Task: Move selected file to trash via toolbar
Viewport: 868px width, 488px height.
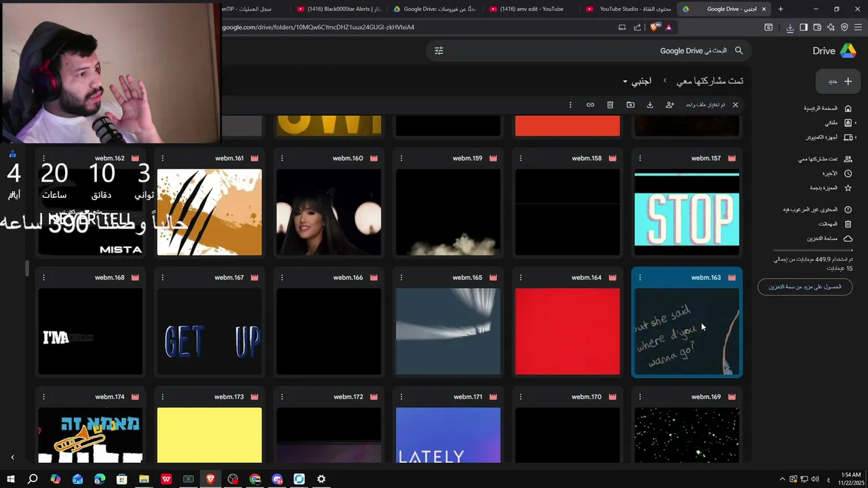Action: coord(610,105)
